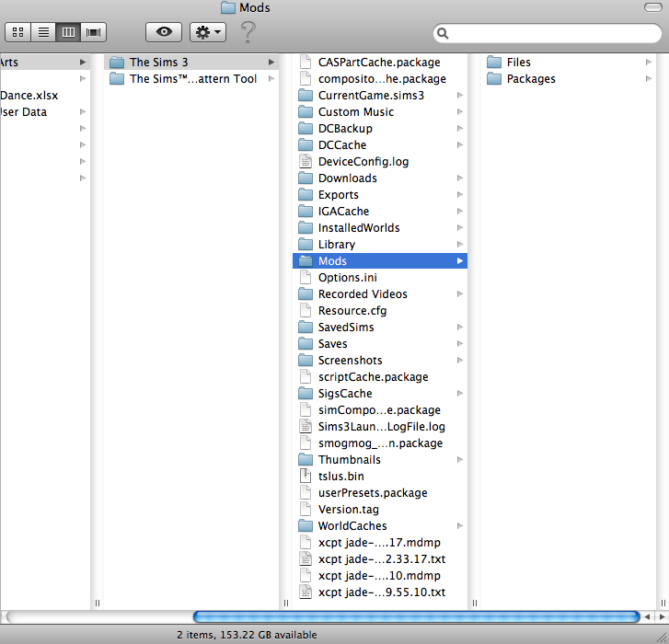Select scriptCache.package file

380,377
